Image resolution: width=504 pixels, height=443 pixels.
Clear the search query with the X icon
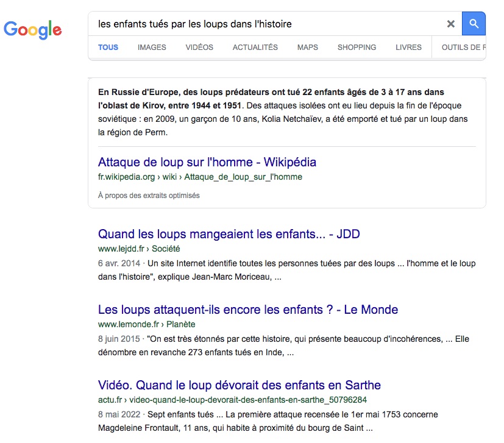pyautogui.click(x=450, y=24)
